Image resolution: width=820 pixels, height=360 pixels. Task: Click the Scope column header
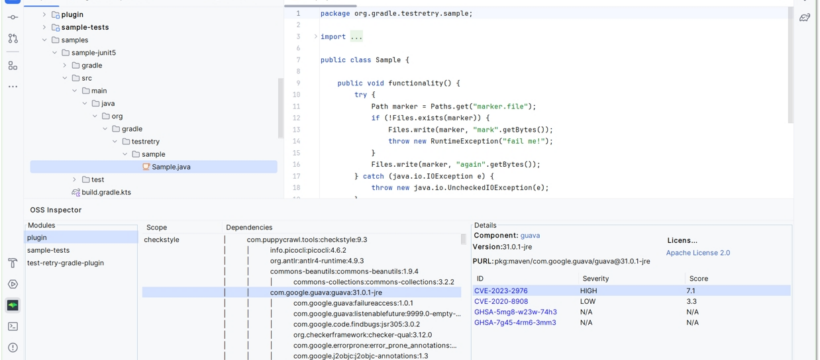click(x=156, y=228)
